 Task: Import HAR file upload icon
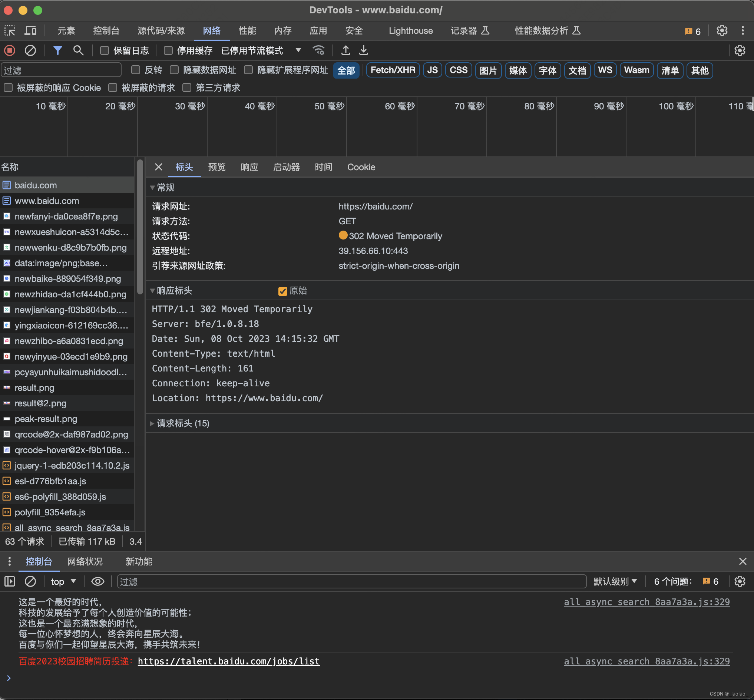pyautogui.click(x=346, y=50)
